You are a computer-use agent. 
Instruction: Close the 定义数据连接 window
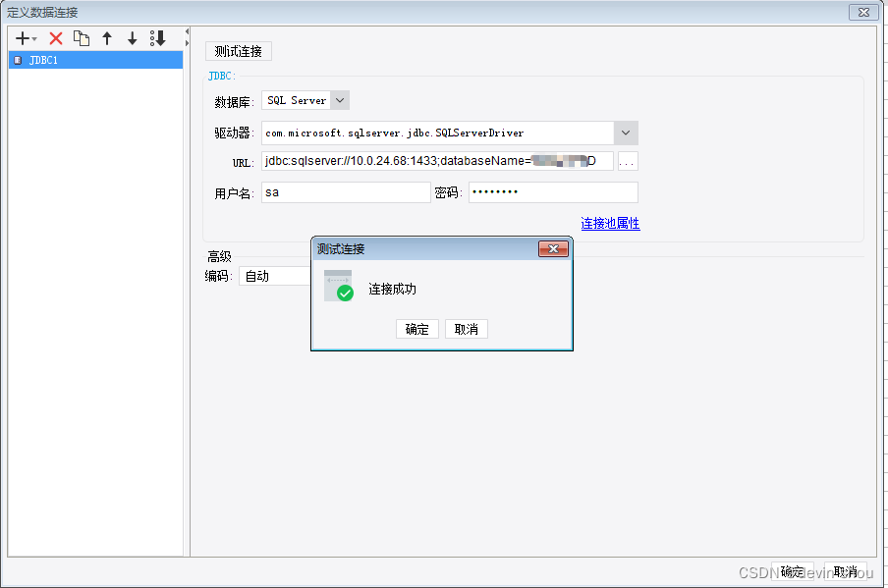point(863,12)
